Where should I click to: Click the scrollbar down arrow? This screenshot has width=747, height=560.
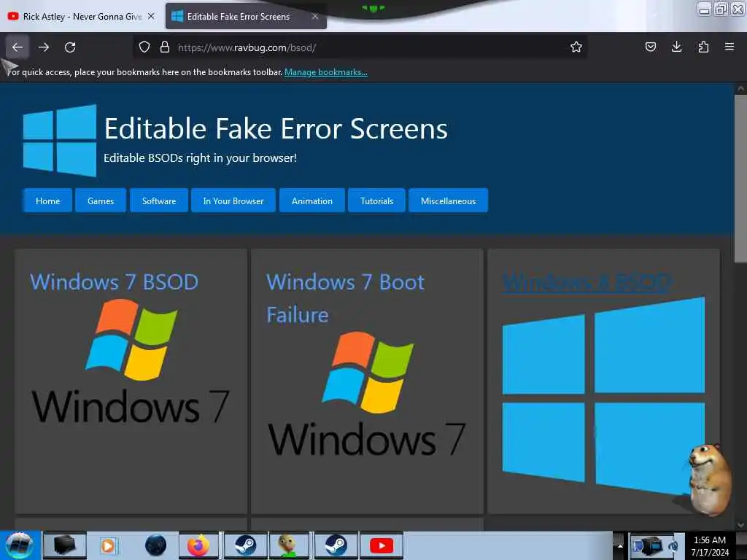740,525
